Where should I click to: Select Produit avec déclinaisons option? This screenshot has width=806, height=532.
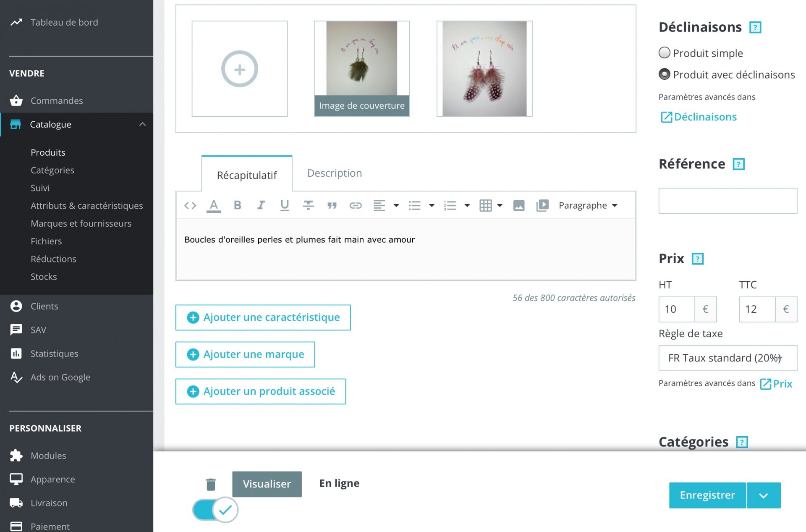pyautogui.click(x=664, y=74)
